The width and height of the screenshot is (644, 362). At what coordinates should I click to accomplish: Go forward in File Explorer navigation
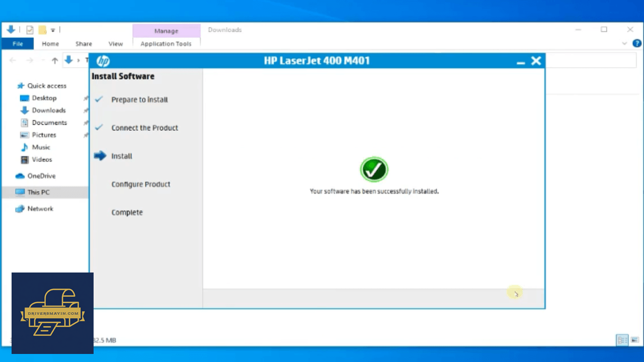(x=30, y=61)
